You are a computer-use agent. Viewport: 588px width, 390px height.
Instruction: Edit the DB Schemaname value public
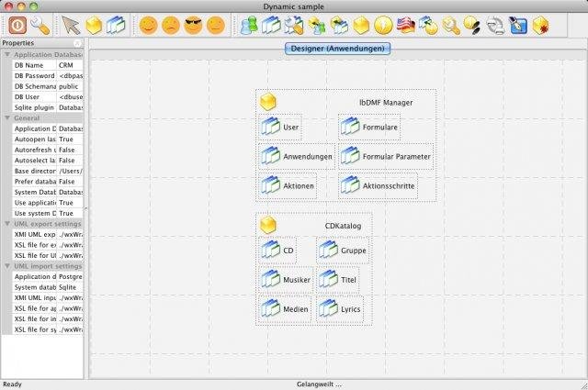point(70,86)
